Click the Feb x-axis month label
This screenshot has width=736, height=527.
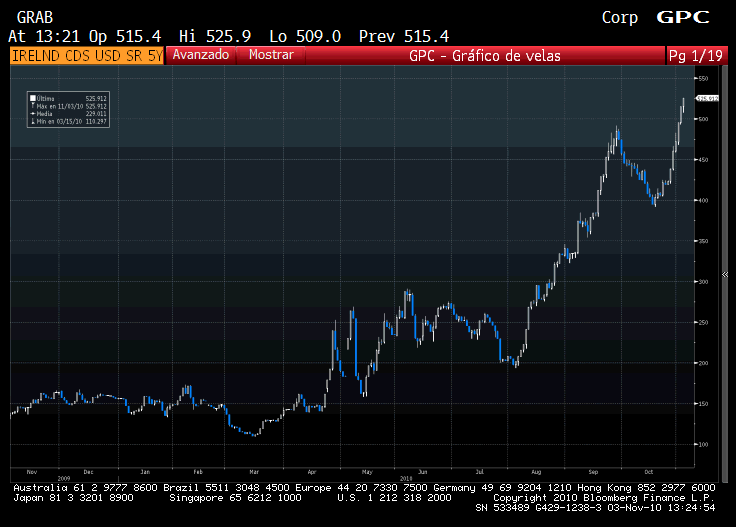tap(198, 472)
